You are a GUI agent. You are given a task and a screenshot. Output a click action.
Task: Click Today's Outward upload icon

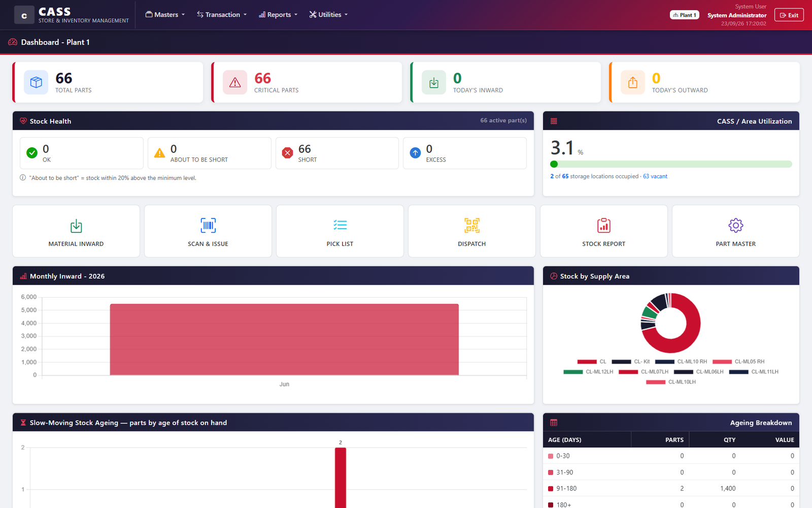point(633,82)
